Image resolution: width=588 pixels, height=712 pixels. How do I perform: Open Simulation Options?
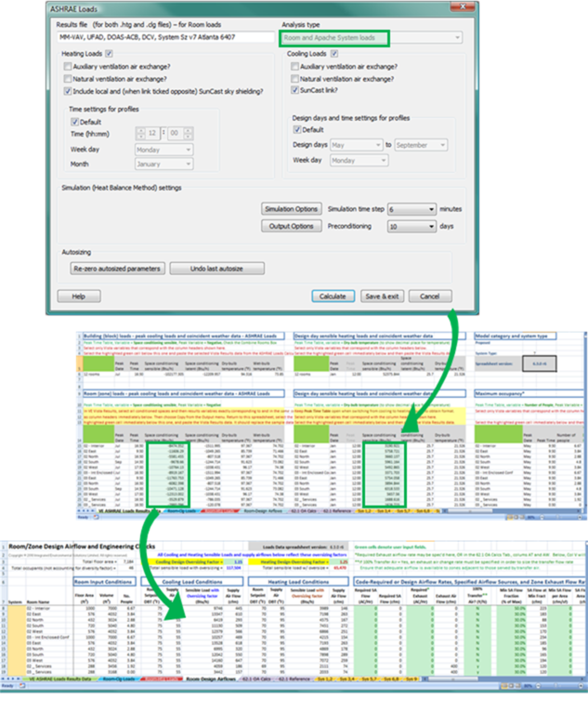click(293, 210)
